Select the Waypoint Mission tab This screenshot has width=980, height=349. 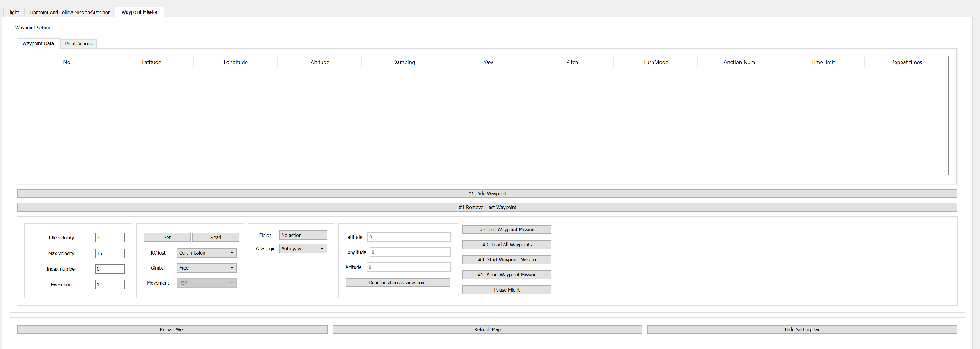pyautogui.click(x=140, y=12)
